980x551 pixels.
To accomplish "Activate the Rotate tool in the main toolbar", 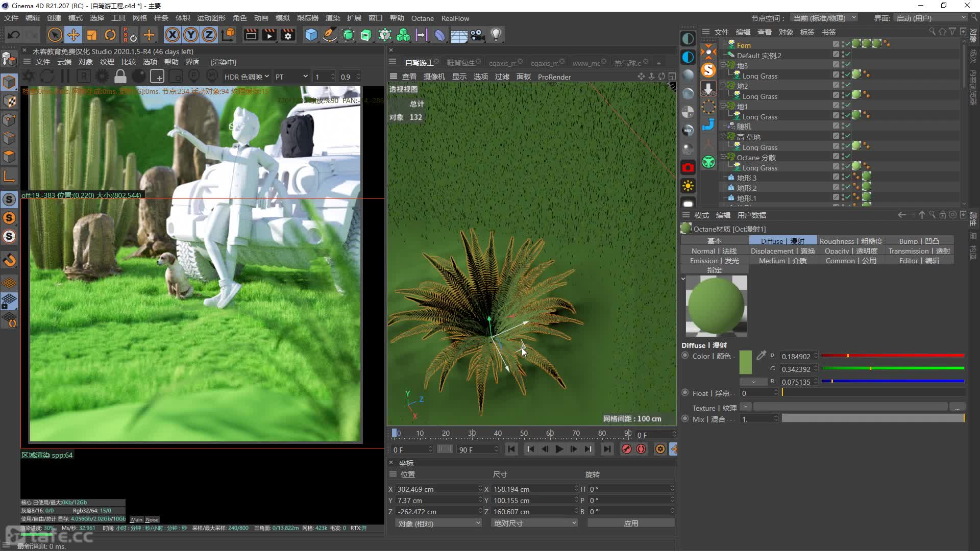I will coord(110,35).
